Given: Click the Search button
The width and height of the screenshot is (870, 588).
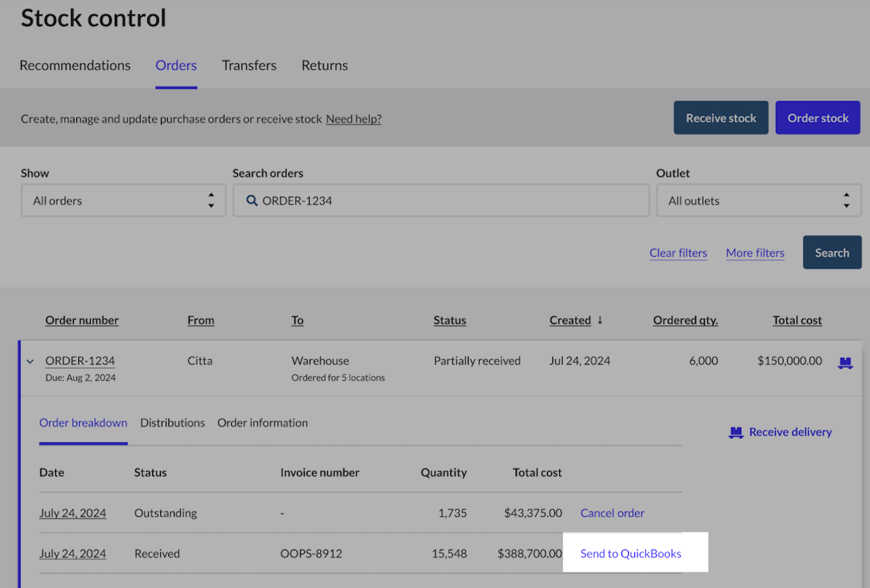Looking at the screenshot, I should (831, 252).
